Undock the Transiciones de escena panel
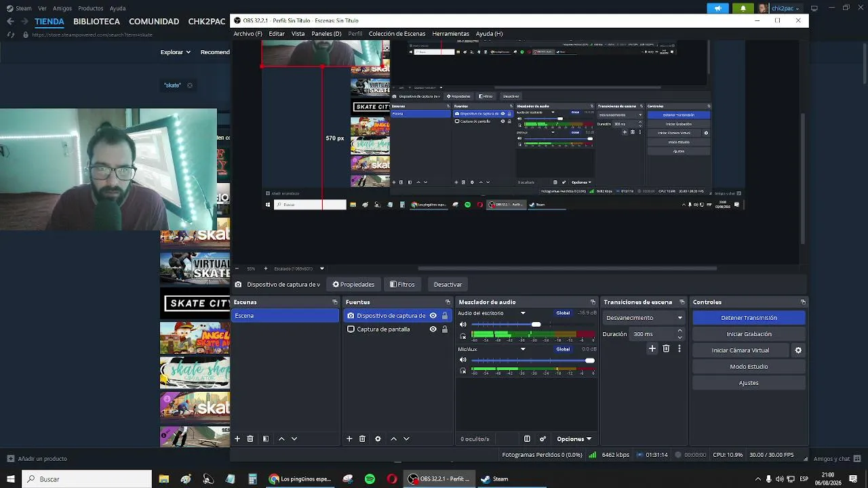The height and width of the screenshot is (488, 868). click(x=682, y=302)
